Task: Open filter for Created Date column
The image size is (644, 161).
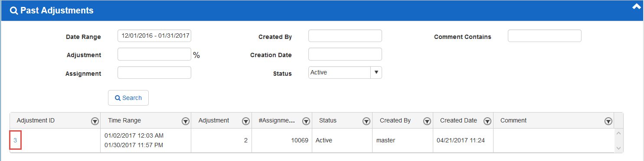Action: [x=487, y=121]
